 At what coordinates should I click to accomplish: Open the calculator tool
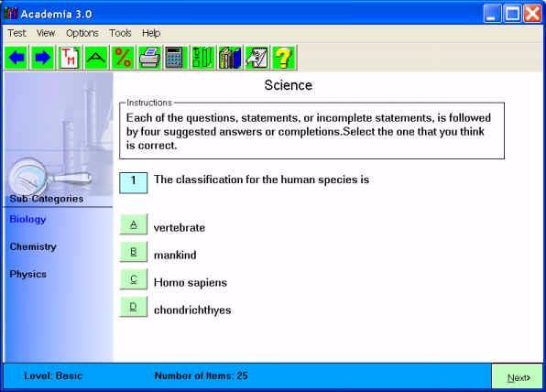tap(175, 58)
